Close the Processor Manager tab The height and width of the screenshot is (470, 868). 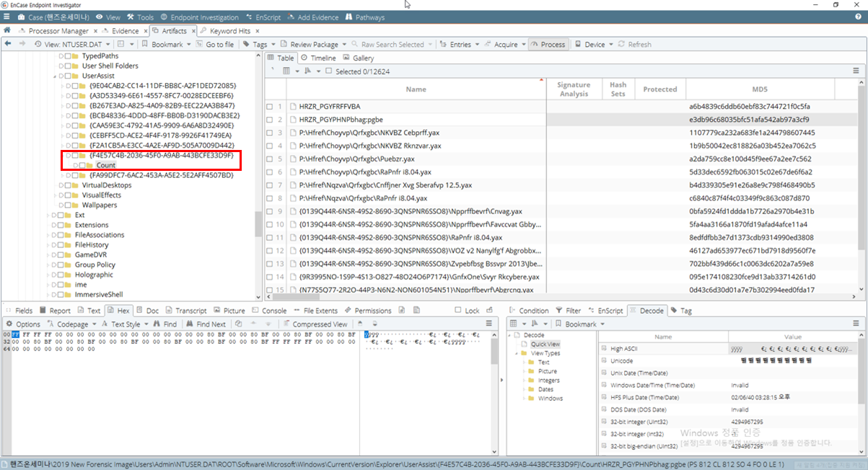(x=95, y=31)
